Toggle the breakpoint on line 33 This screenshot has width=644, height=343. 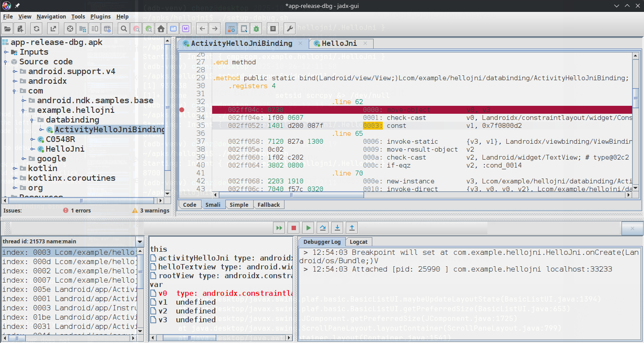[x=182, y=110]
